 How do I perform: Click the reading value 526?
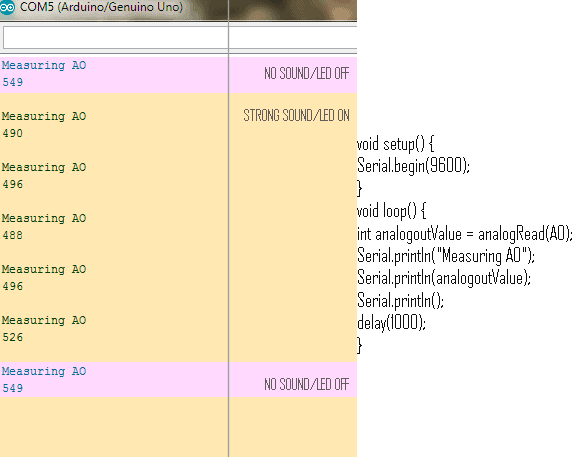click(x=13, y=337)
